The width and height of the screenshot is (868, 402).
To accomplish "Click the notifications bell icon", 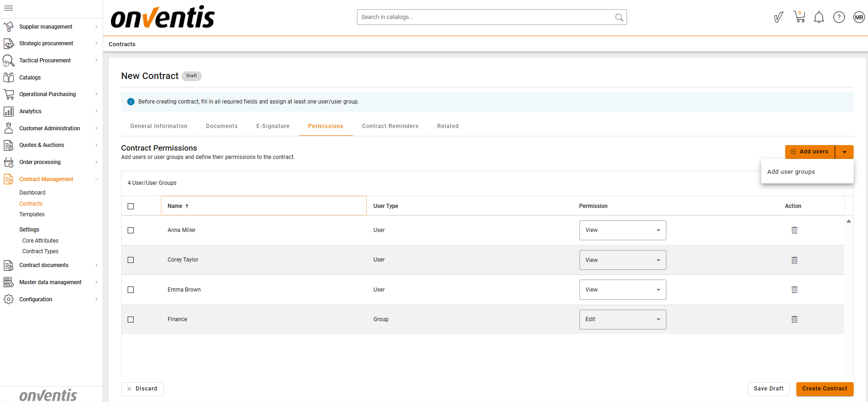I will [x=819, y=18].
